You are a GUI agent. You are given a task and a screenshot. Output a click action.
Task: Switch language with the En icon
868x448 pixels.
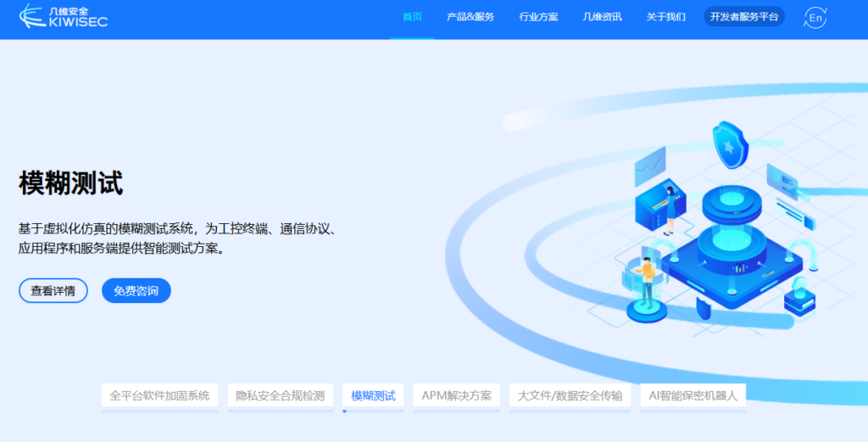pos(815,17)
